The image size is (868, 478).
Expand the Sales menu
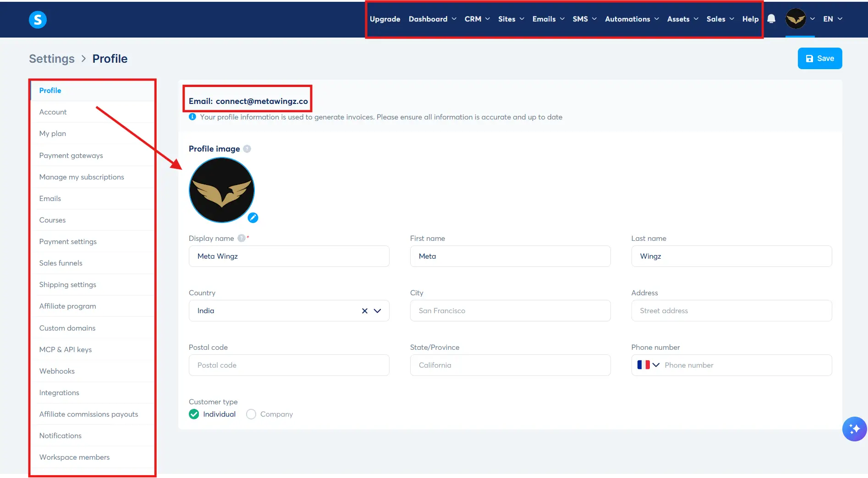coord(720,19)
